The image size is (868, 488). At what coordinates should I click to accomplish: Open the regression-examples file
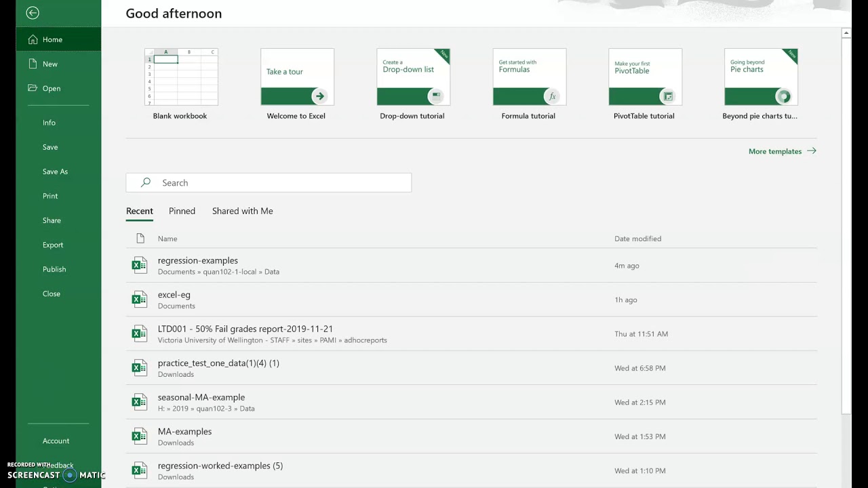471,266
